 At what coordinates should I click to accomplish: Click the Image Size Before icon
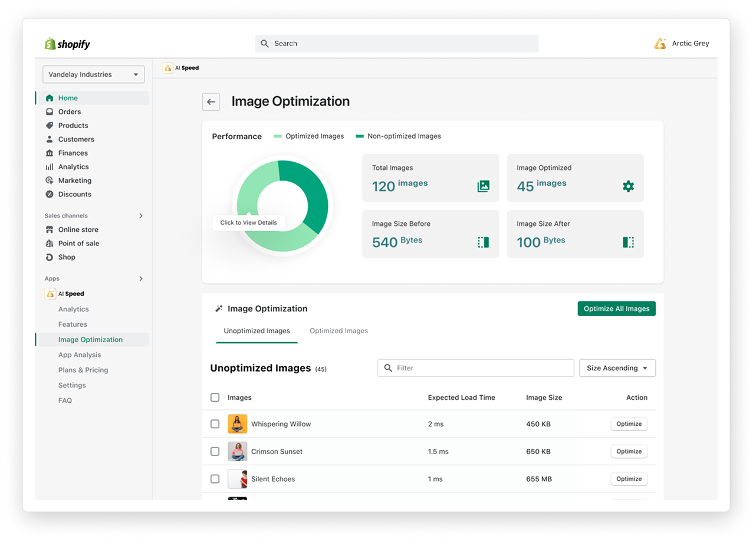click(x=483, y=242)
